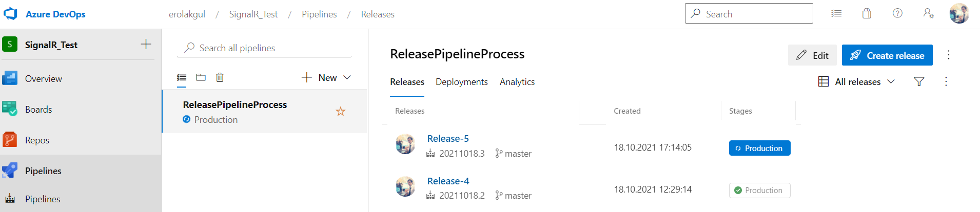Switch to the Deployments tab
This screenshot has height=212, width=980.
pos(462,82)
